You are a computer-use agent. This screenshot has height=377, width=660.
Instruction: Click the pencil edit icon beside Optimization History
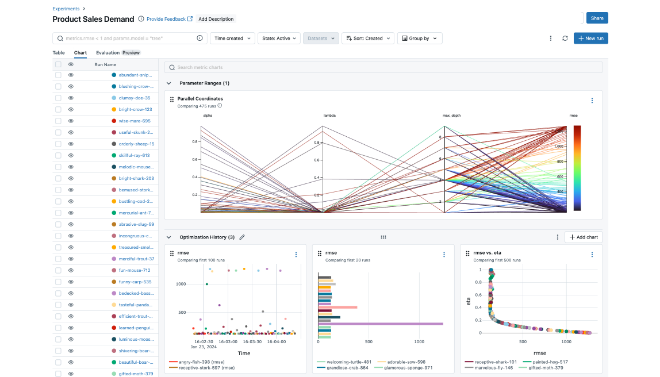[242, 237]
